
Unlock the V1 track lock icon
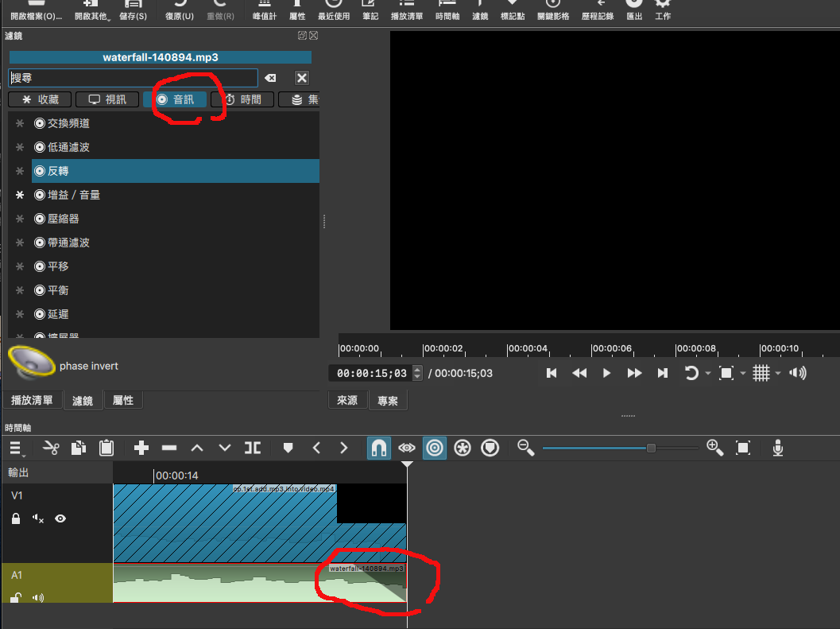tap(16, 518)
